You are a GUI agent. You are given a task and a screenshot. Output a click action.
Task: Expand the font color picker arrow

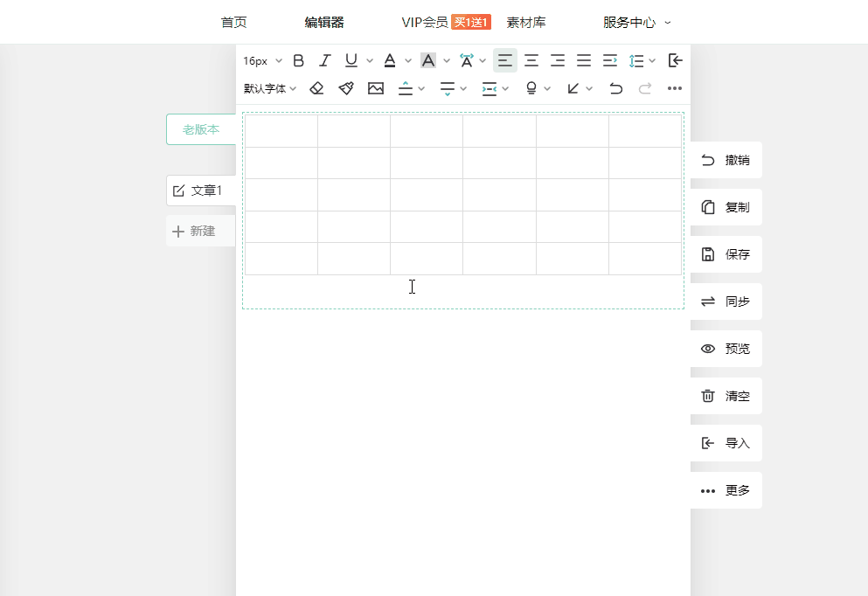(x=408, y=61)
